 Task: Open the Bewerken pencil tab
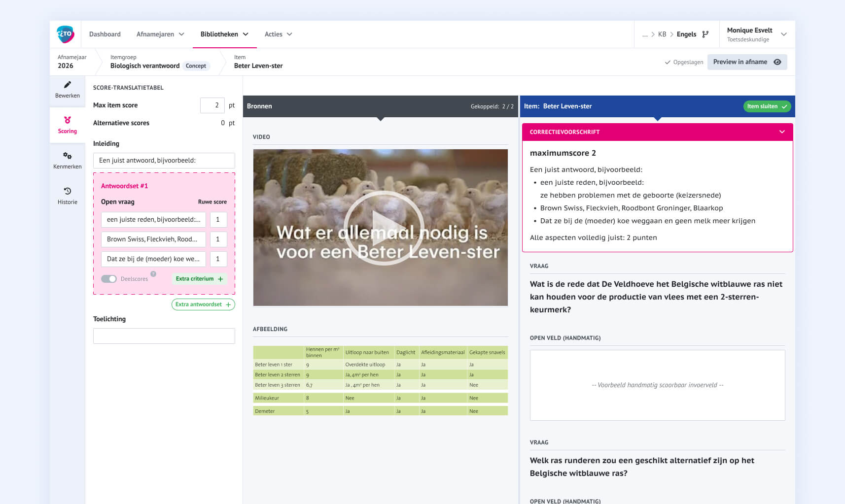tap(68, 89)
